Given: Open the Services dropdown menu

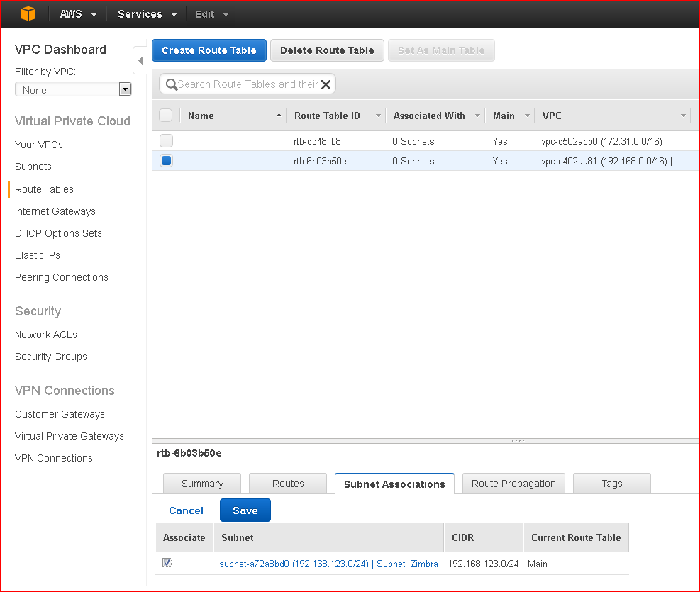Looking at the screenshot, I should [148, 14].
